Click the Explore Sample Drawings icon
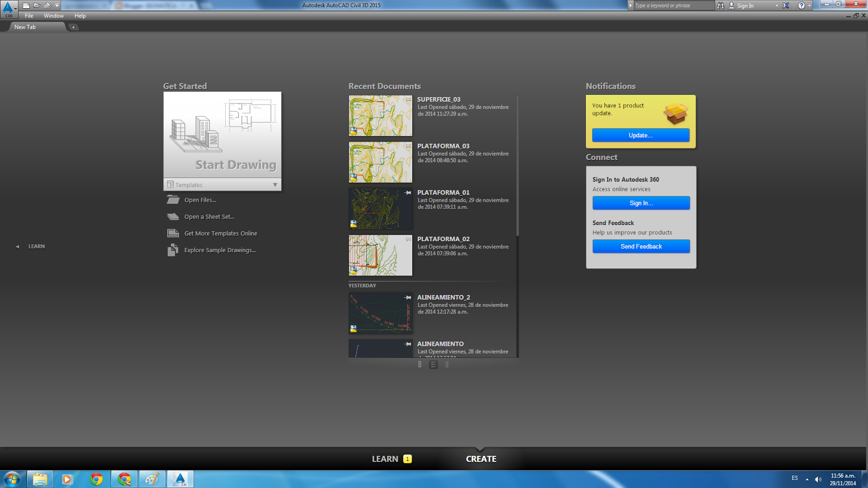868x488 pixels. tap(173, 250)
